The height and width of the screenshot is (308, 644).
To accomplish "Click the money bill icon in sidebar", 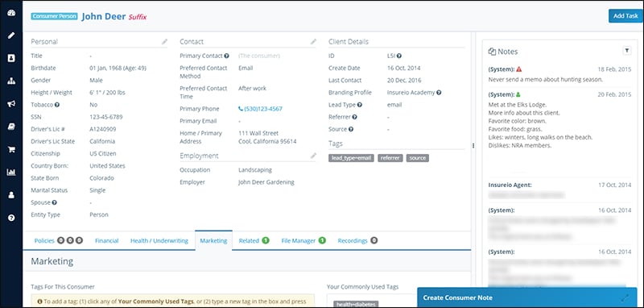I will (x=11, y=127).
